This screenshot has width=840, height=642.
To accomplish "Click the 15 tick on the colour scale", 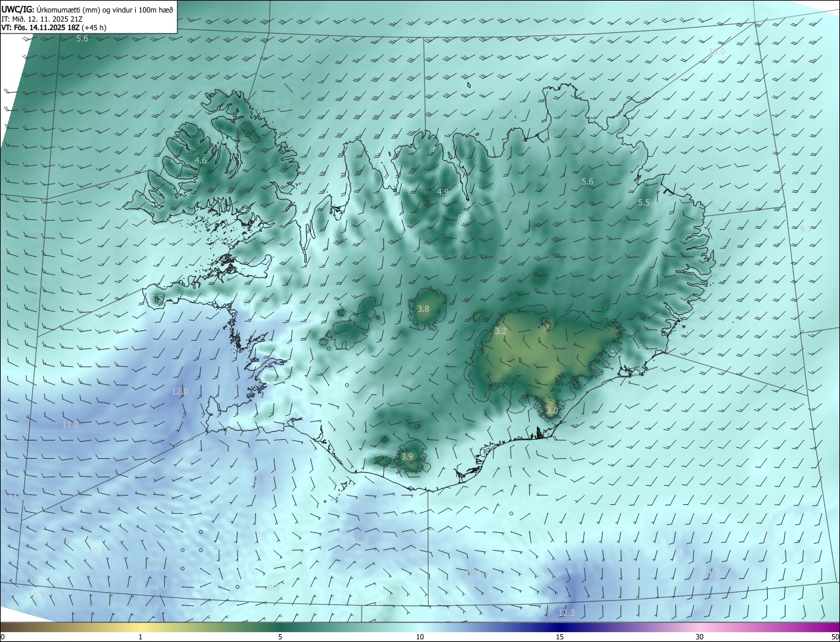I will click(x=560, y=637).
